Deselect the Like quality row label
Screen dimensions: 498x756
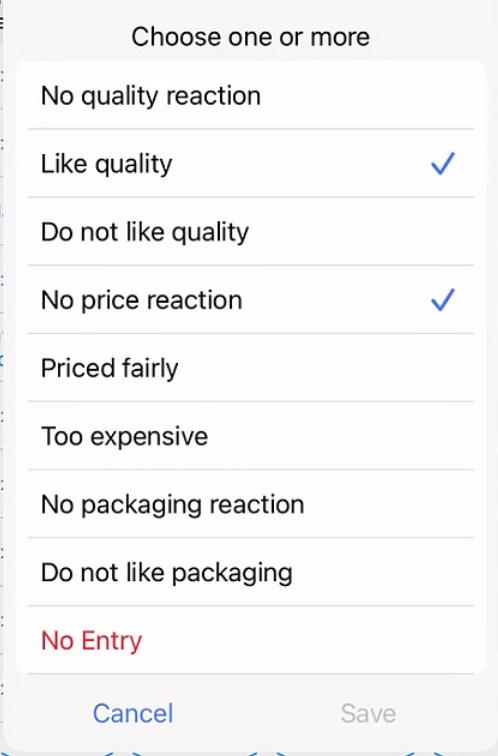(107, 164)
